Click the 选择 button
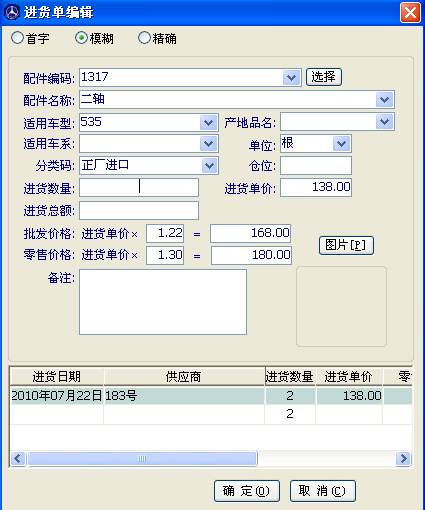Viewport: 425px width, 510px height. [x=324, y=77]
